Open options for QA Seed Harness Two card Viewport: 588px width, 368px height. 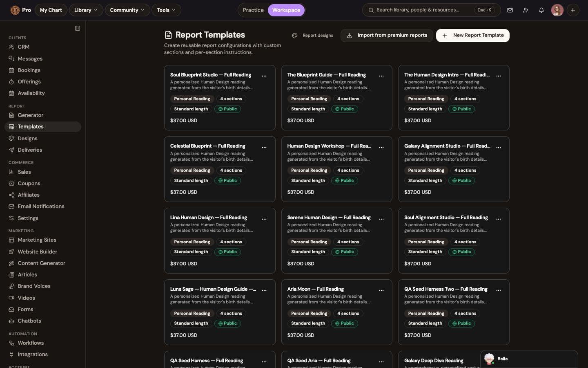click(499, 290)
